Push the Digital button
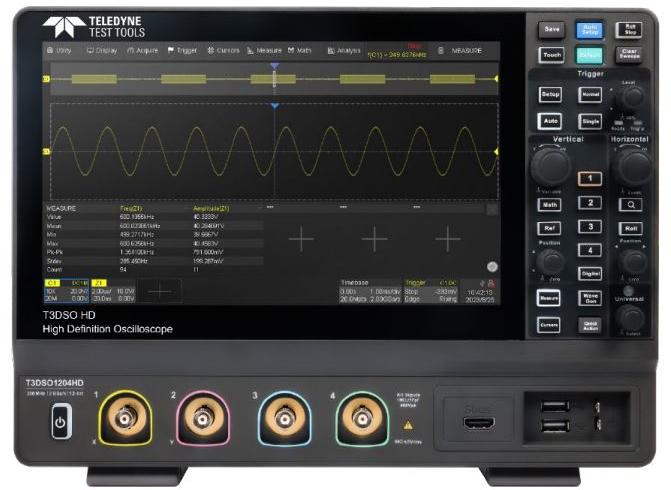This screenshot has width=671, height=490. (590, 273)
